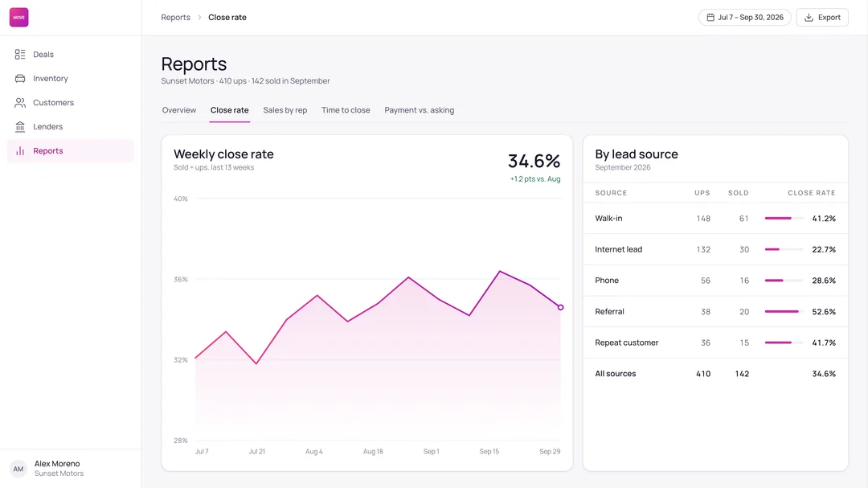
Task: Click the 410 total ups value
Action: [703, 373]
